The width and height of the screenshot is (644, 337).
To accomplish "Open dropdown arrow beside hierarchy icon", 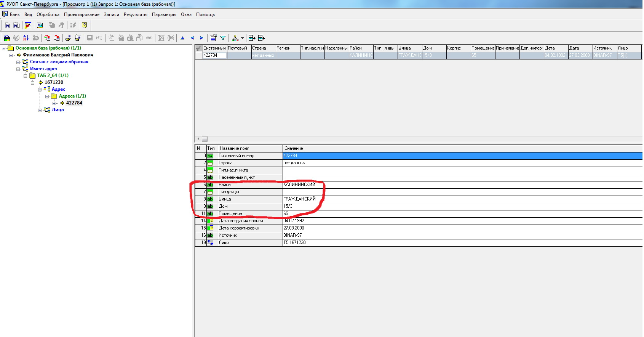I will click(242, 38).
